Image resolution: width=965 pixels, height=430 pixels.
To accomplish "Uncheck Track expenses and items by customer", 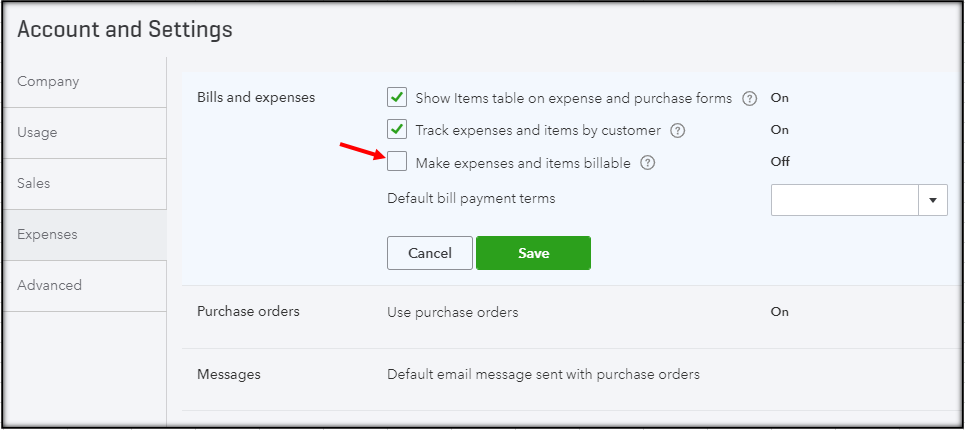I will (397, 129).
